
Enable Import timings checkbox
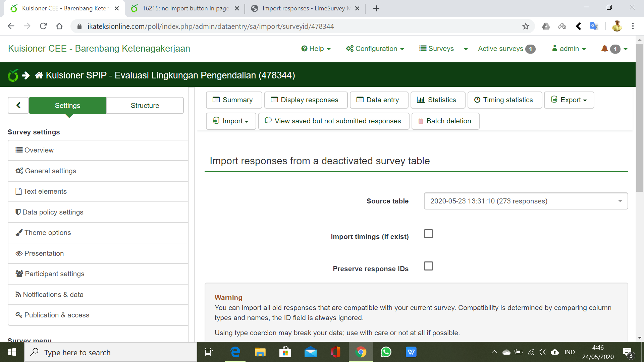click(428, 234)
